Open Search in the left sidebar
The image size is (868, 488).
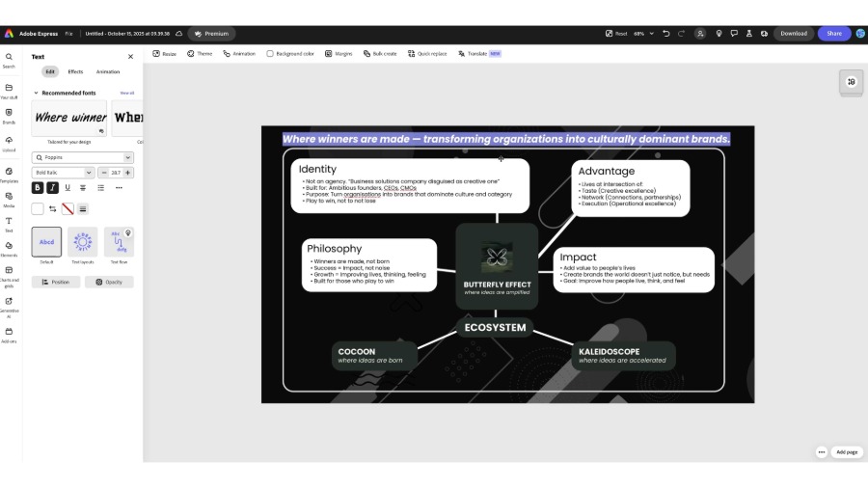[x=9, y=61]
